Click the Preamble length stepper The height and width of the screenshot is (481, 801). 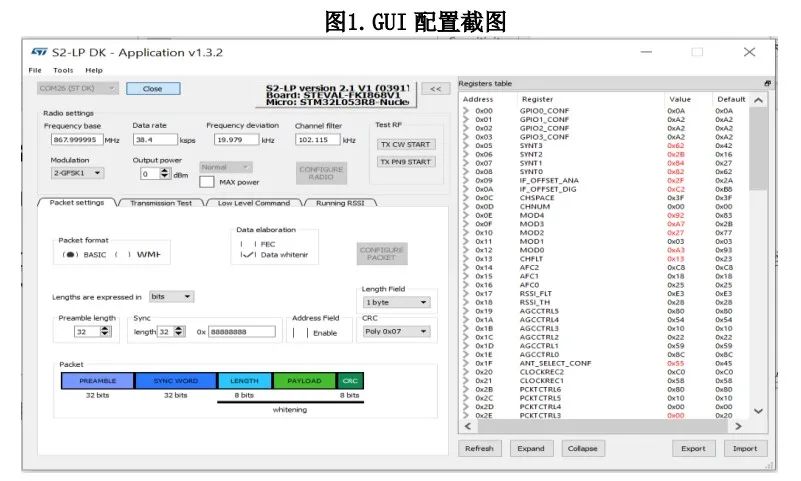[x=105, y=331]
